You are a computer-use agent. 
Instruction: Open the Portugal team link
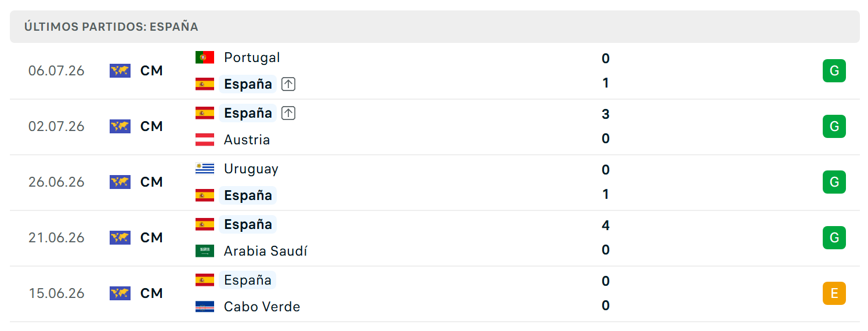[x=252, y=57]
